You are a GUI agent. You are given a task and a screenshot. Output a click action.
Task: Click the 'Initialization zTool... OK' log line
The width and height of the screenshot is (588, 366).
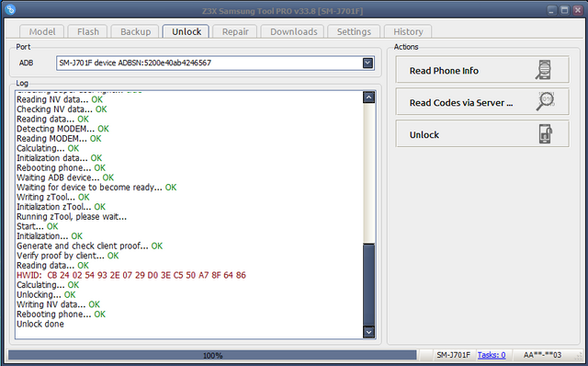[62, 207]
